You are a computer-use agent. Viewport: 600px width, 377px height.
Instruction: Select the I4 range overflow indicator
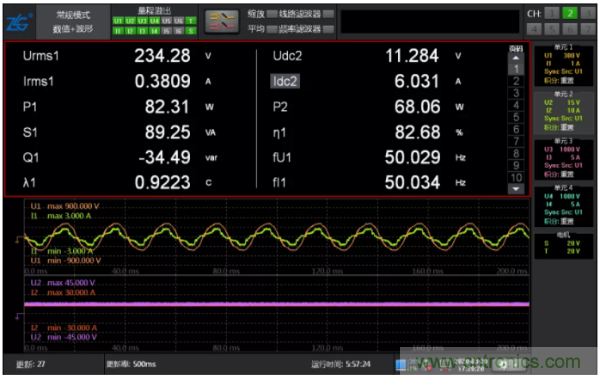pos(155,31)
